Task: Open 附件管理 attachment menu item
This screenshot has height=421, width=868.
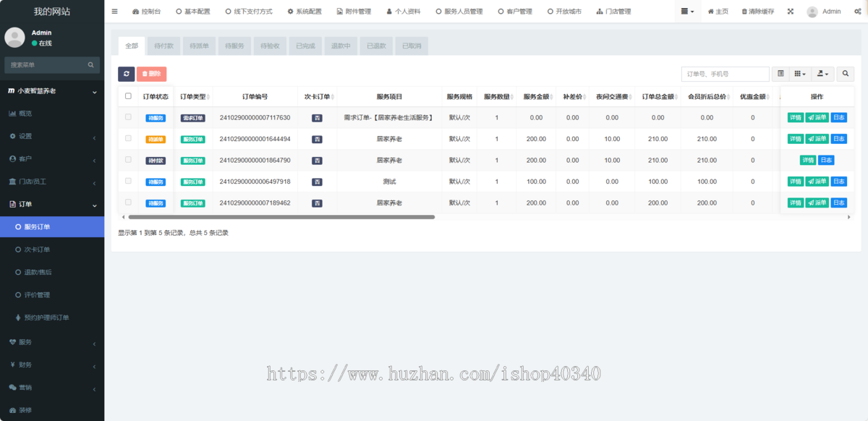Action: (x=354, y=12)
